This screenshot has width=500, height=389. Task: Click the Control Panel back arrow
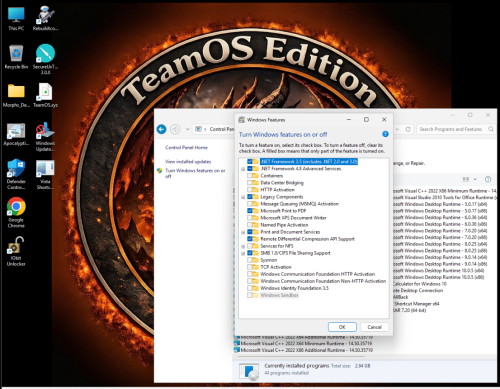point(162,129)
